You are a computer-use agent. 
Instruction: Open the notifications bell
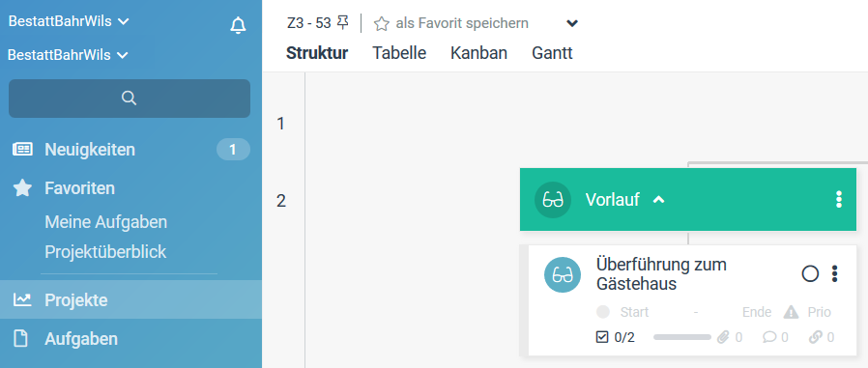pyautogui.click(x=238, y=25)
